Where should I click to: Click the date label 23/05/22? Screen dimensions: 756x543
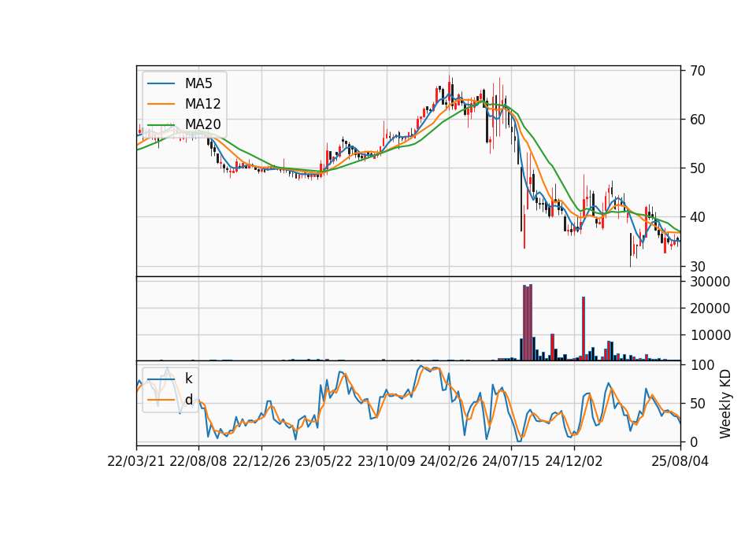coord(324,461)
